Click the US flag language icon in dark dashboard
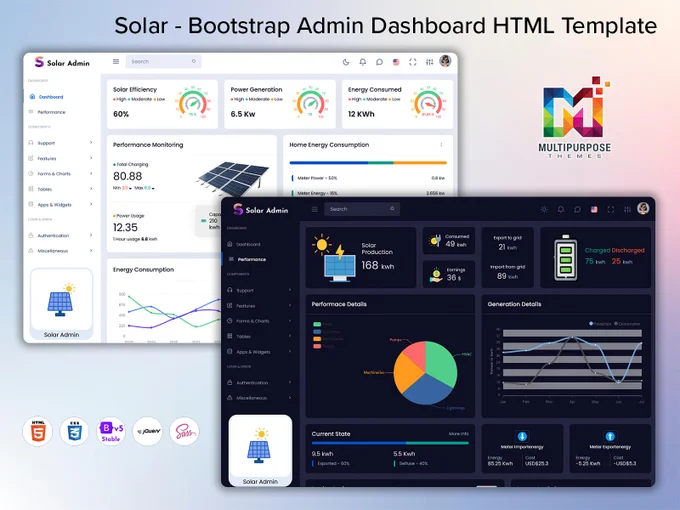The image size is (680, 510). click(594, 209)
